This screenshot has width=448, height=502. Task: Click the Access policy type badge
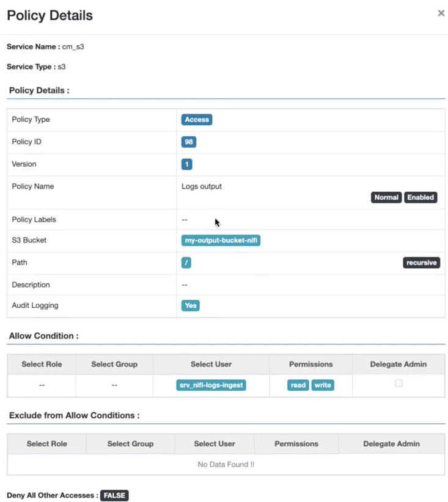[197, 120]
